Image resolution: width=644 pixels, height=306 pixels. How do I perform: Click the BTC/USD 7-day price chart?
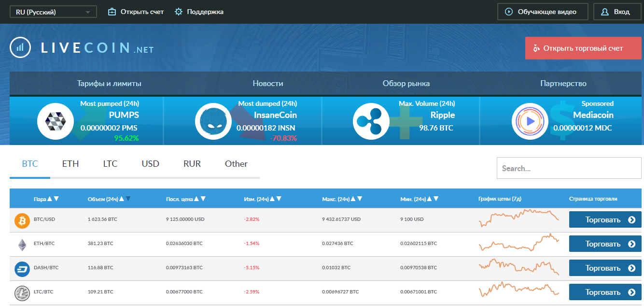pos(519,218)
